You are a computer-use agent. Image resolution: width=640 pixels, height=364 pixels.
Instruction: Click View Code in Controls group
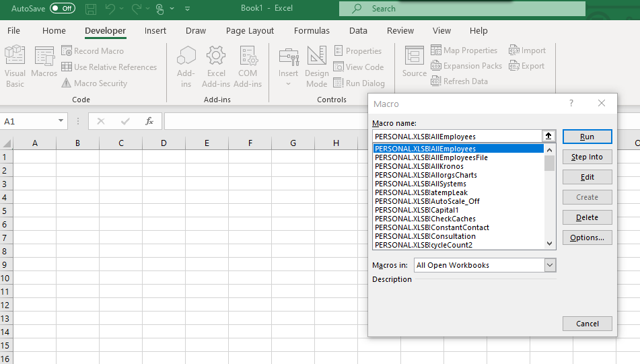point(359,67)
